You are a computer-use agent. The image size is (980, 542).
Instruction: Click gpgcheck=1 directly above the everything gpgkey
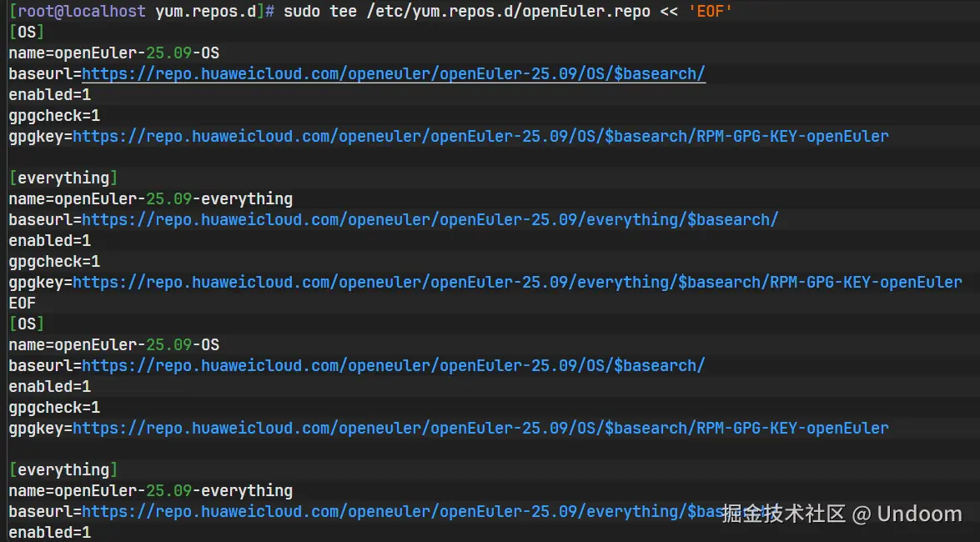pos(54,261)
